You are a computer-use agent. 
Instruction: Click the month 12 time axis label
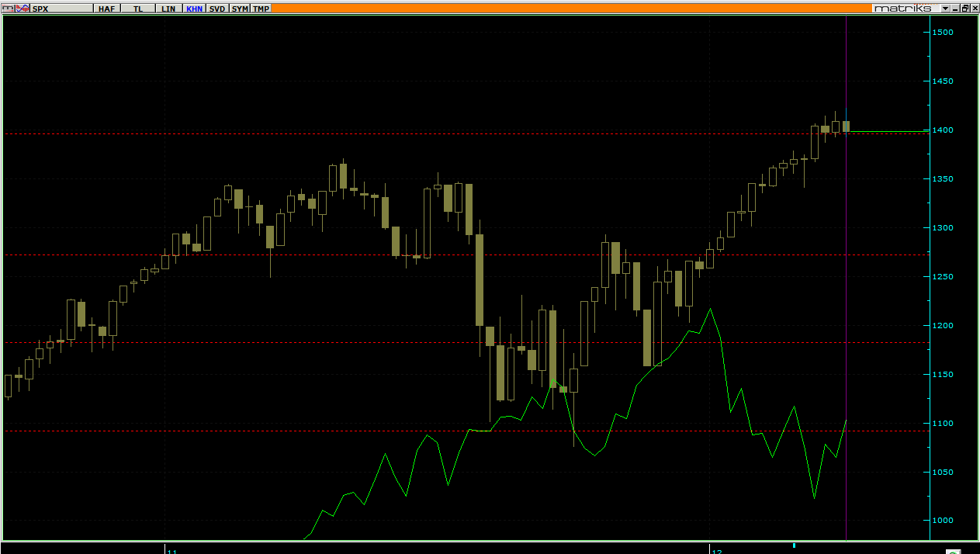tap(717, 551)
